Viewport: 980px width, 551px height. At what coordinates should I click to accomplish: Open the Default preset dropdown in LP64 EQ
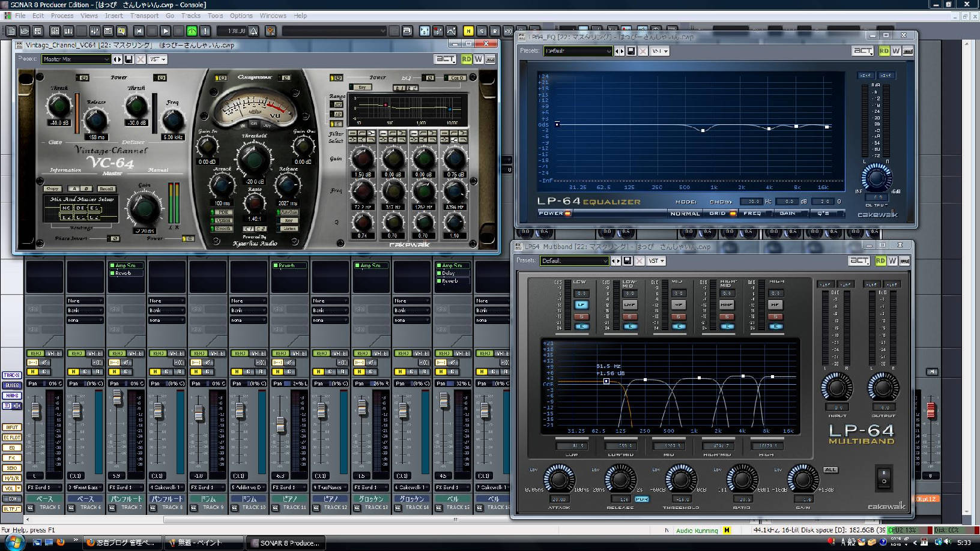[x=608, y=51]
